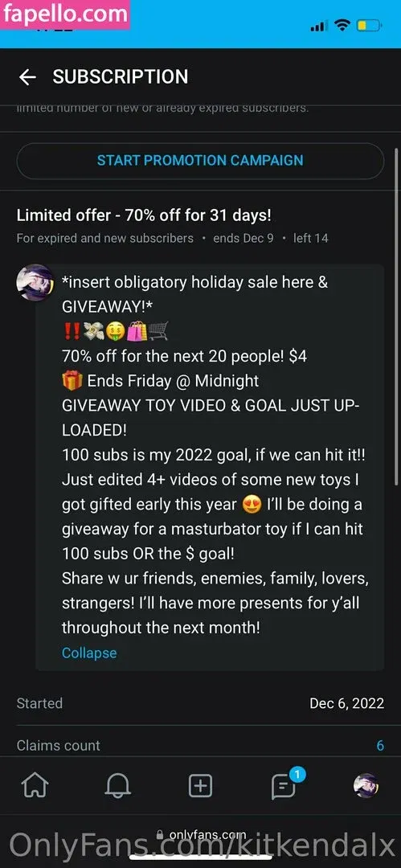Viewport: 401px width, 868px height.
Task: Open the Claims count value 6
Action: click(x=380, y=745)
